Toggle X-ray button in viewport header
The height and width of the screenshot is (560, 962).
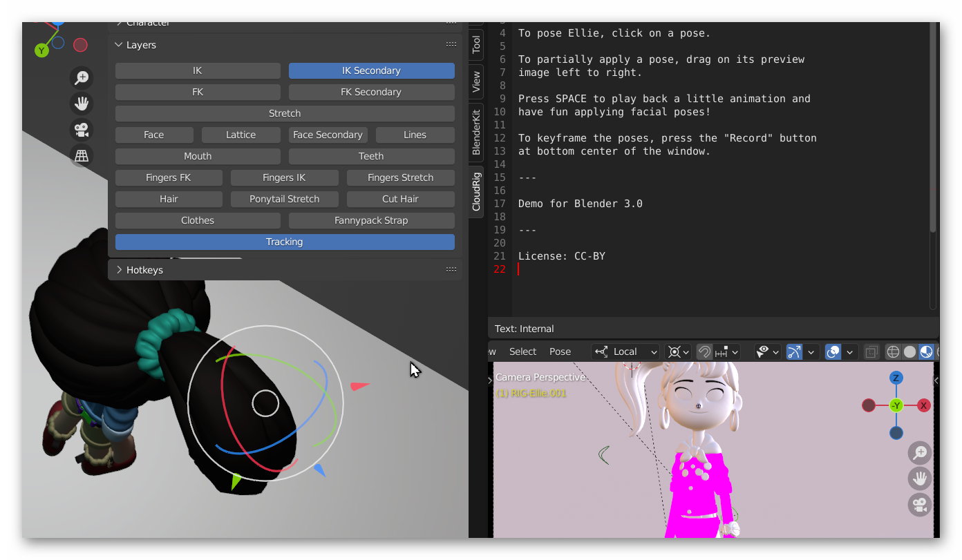pos(871,351)
